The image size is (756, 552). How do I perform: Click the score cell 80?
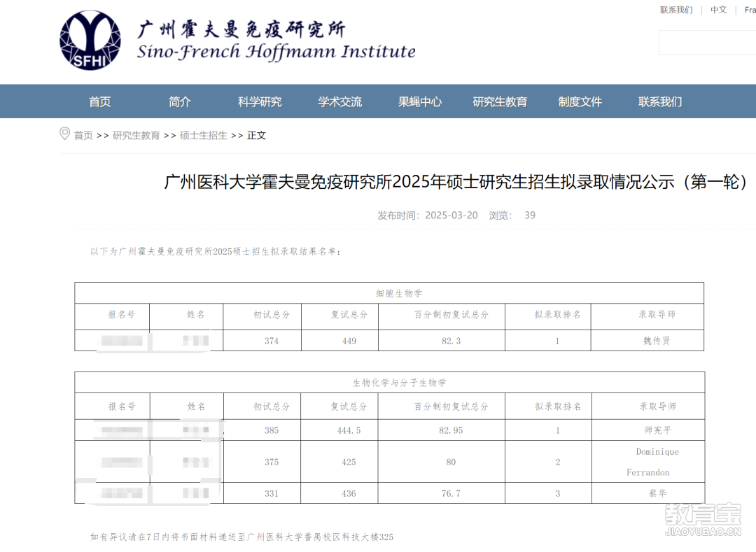click(x=451, y=462)
